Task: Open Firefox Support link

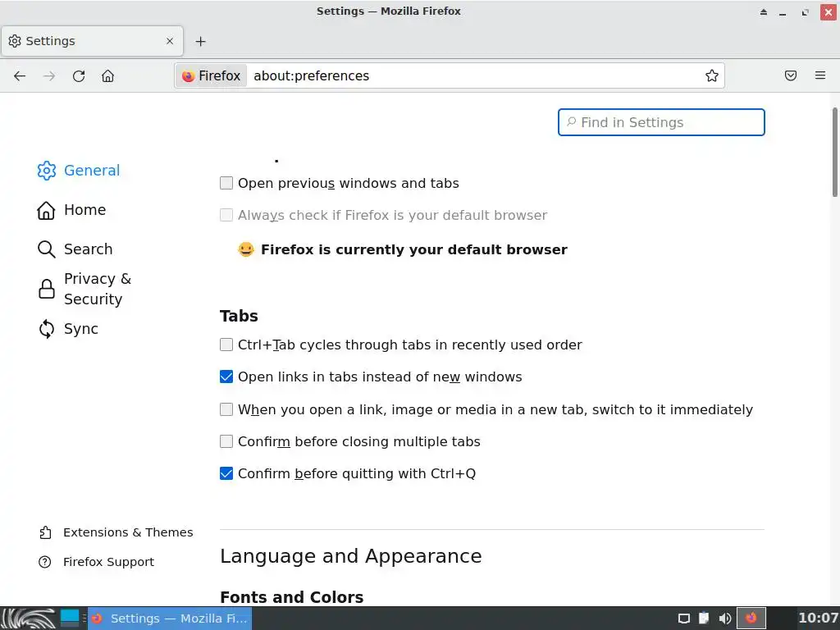Action: 97,562
